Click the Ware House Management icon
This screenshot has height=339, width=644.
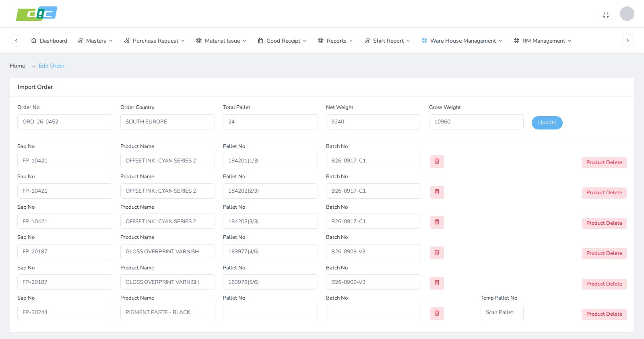point(424,41)
